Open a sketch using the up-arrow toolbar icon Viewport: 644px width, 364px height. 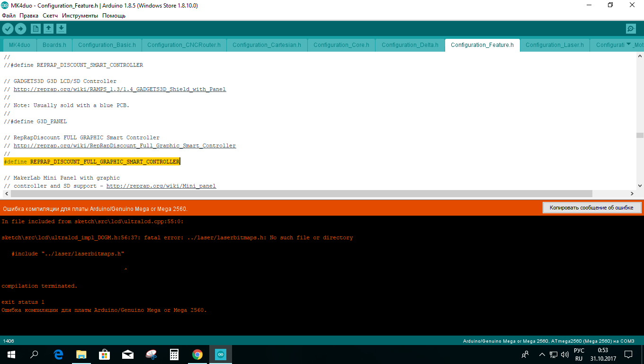point(48,28)
